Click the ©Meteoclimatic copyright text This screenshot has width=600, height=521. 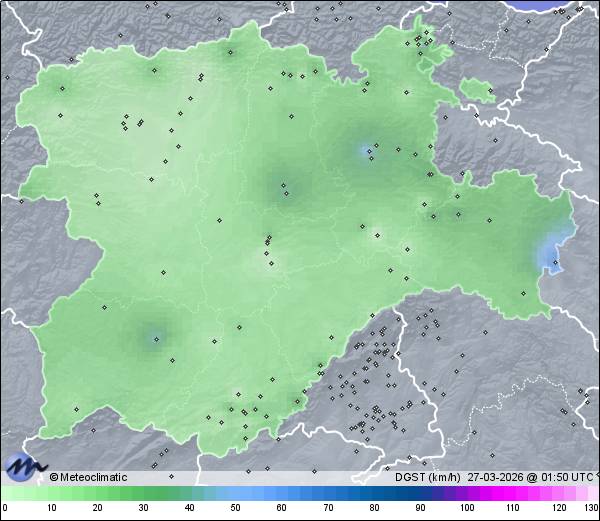pos(89,477)
